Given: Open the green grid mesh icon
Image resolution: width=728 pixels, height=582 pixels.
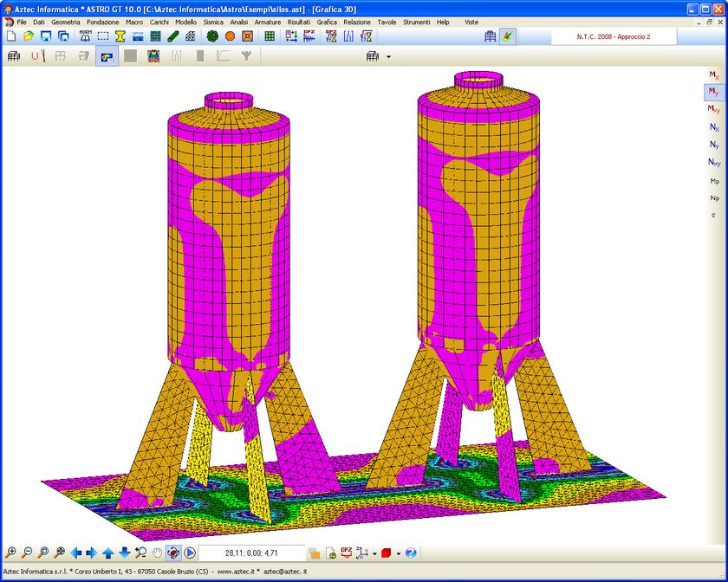Looking at the screenshot, I should [x=270, y=36].
